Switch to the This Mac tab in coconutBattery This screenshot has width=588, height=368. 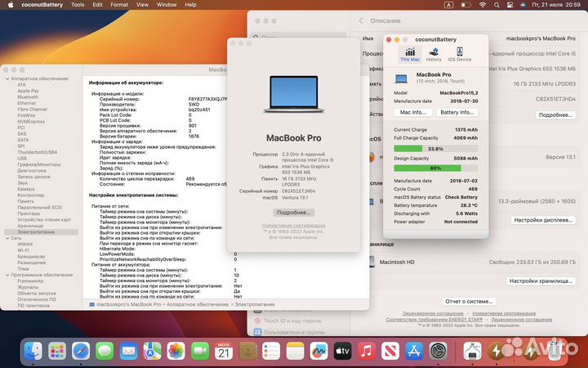(410, 55)
